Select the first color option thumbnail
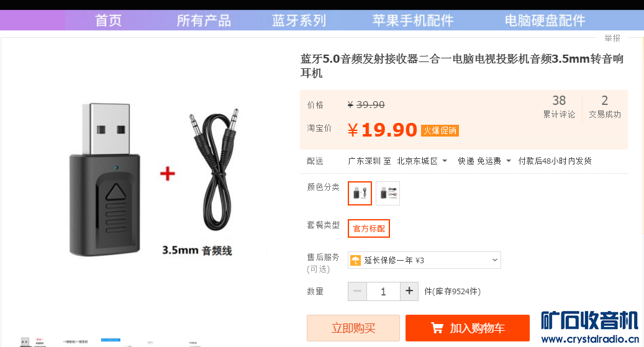This screenshot has width=644, height=347. coord(360,193)
